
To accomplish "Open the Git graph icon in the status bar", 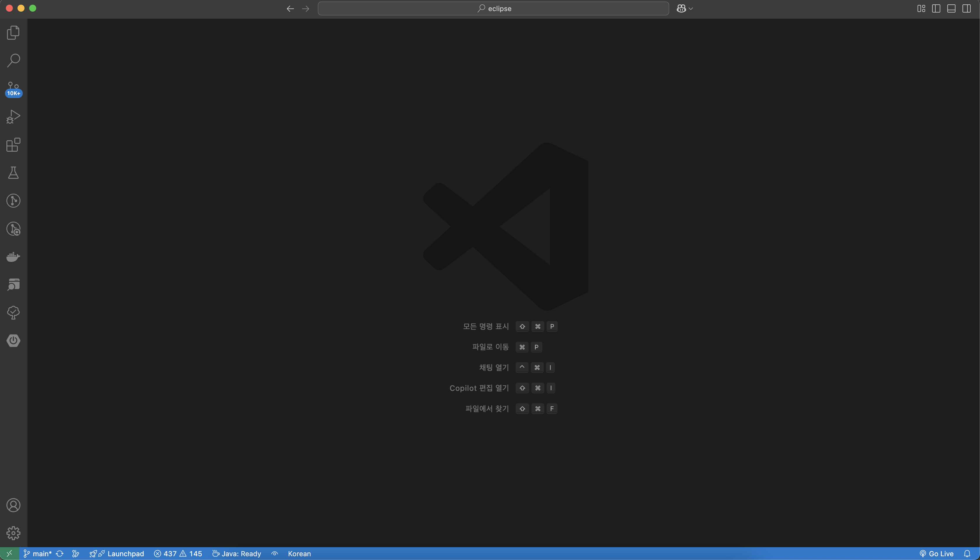I will [76, 554].
